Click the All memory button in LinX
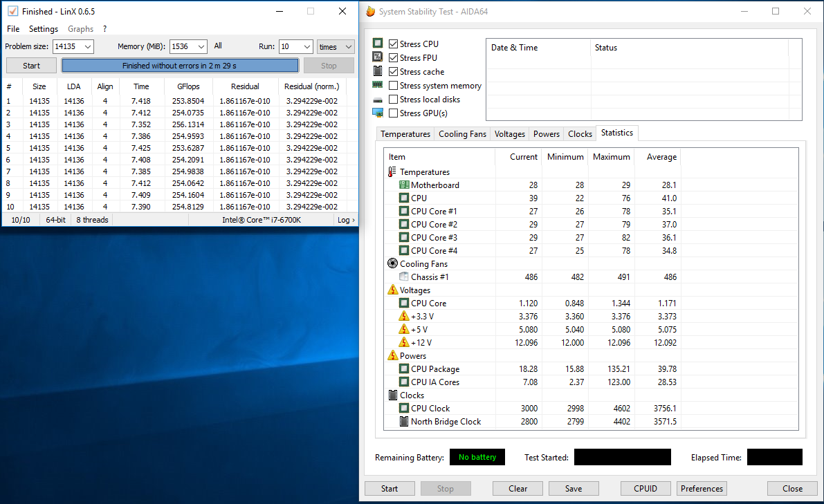 pos(218,46)
